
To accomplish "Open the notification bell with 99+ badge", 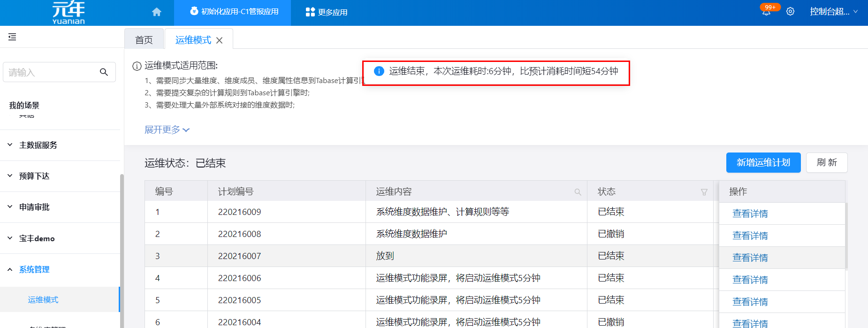I will [x=766, y=12].
